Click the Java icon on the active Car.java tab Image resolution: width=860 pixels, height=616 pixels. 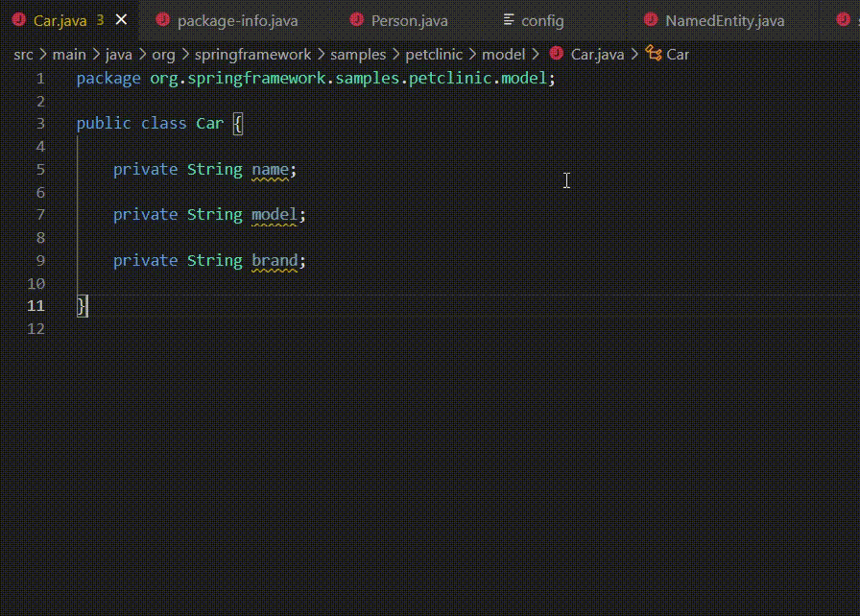click(x=19, y=17)
